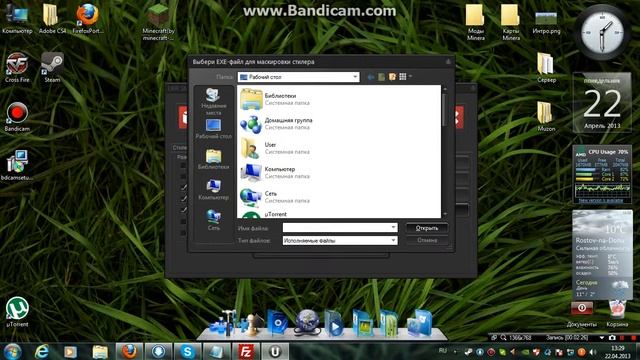Screen dimensions: 640x360
Task: Click the file list scroll-up arrow
Action: (444, 89)
